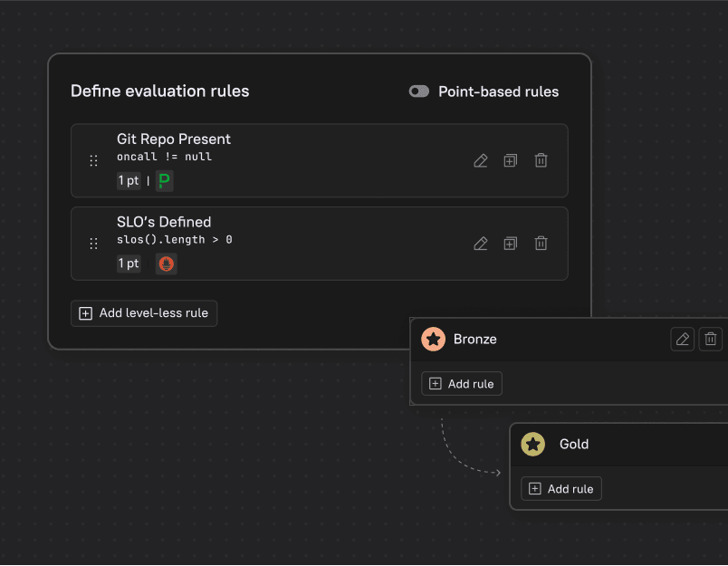
Task: Delete the Bronze level
Action: (711, 339)
